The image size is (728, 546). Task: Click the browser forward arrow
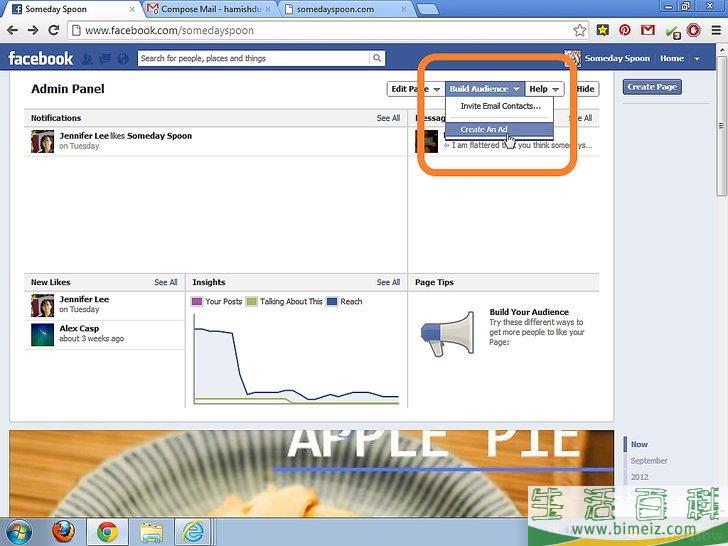click(x=33, y=31)
